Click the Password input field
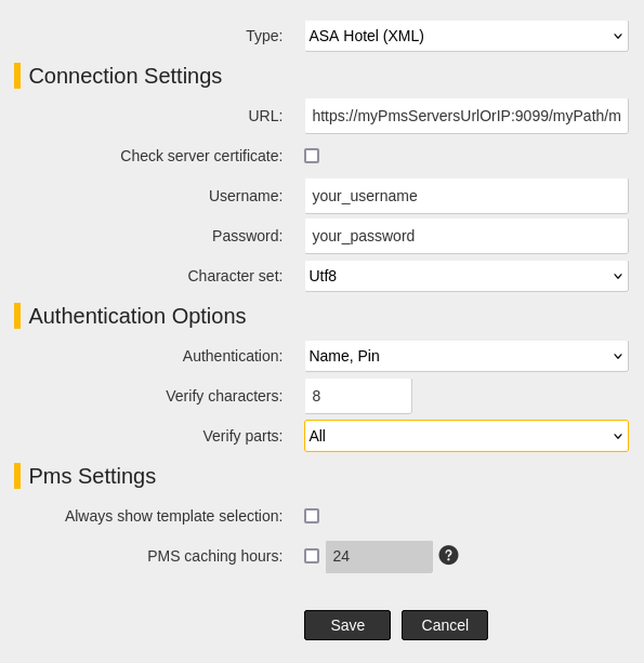 pyautogui.click(x=466, y=236)
